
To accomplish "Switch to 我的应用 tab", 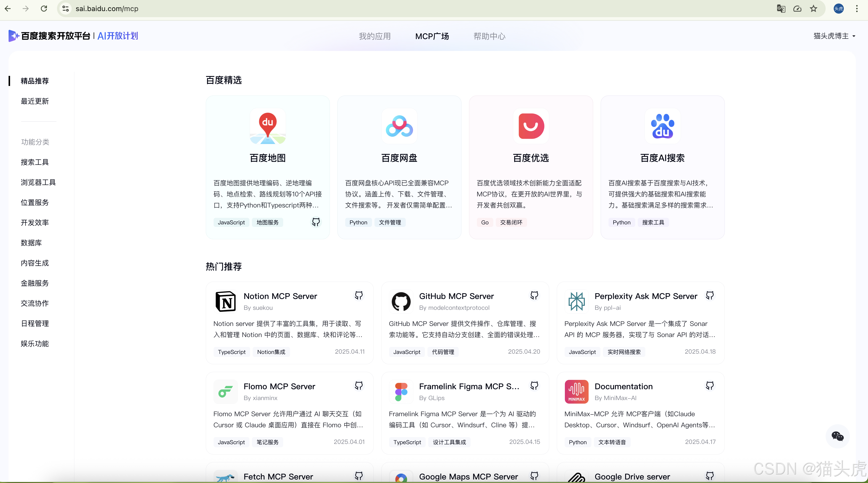I will click(x=375, y=36).
